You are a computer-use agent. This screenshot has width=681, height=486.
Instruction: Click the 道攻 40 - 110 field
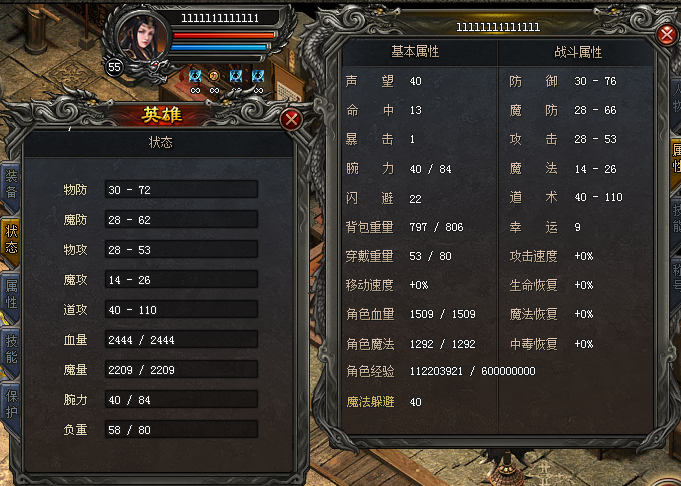(x=181, y=310)
